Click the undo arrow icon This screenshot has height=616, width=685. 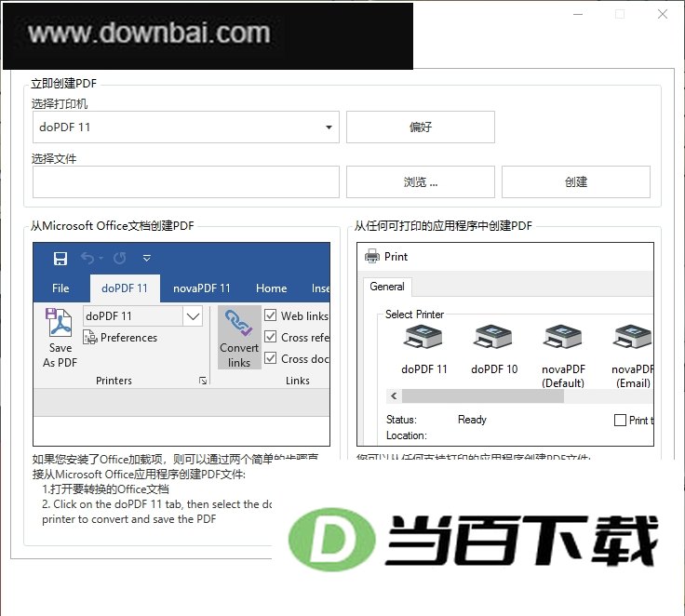87,258
